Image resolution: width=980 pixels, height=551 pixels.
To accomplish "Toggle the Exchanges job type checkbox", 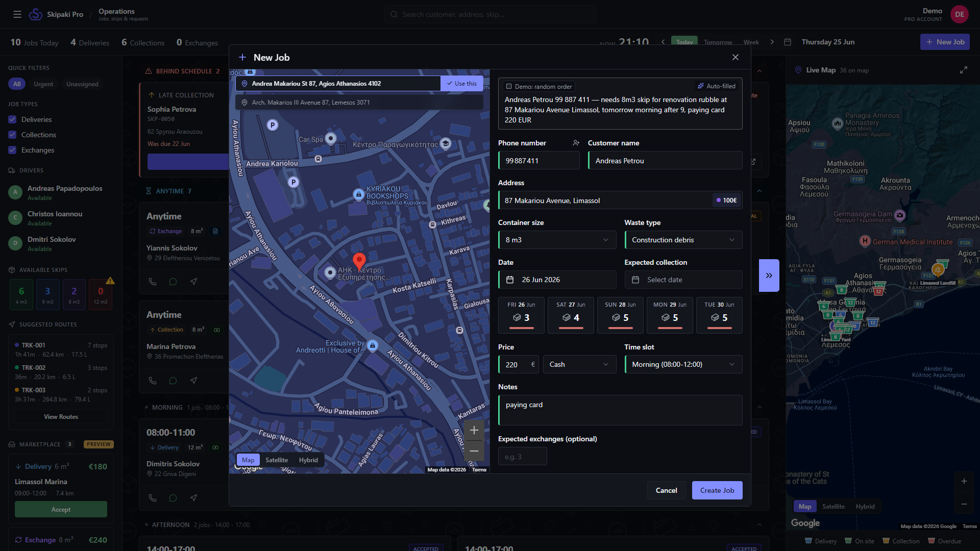I will 13,150.
